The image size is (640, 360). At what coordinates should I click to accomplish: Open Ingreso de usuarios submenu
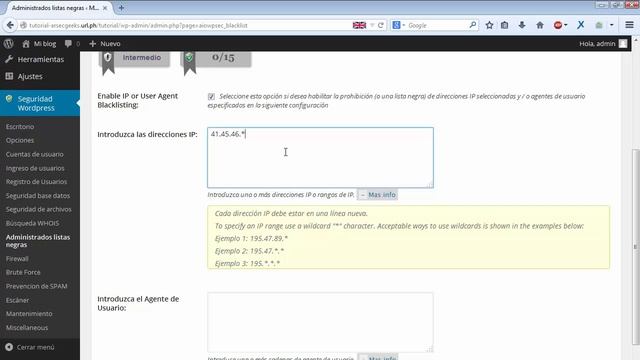(x=35, y=168)
